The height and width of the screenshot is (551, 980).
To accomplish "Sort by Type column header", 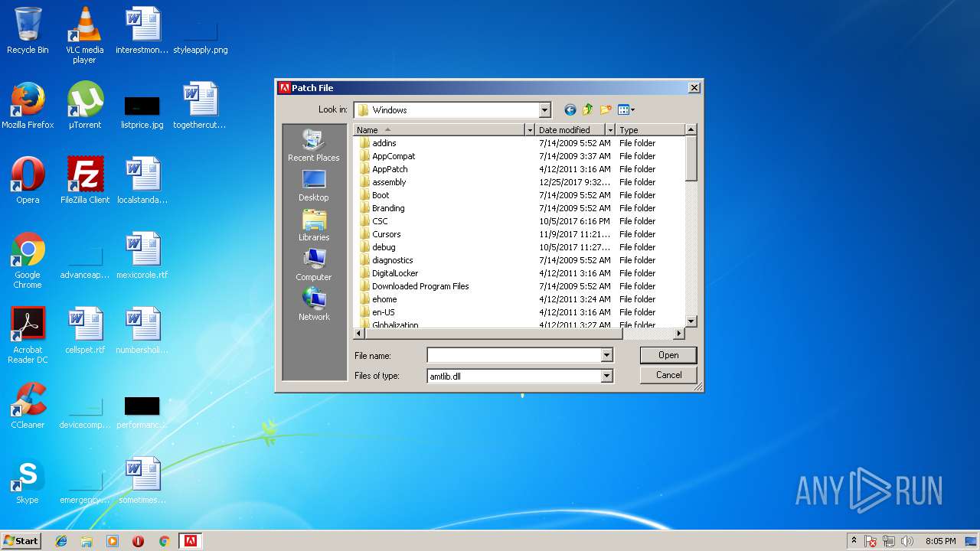I will [x=650, y=130].
